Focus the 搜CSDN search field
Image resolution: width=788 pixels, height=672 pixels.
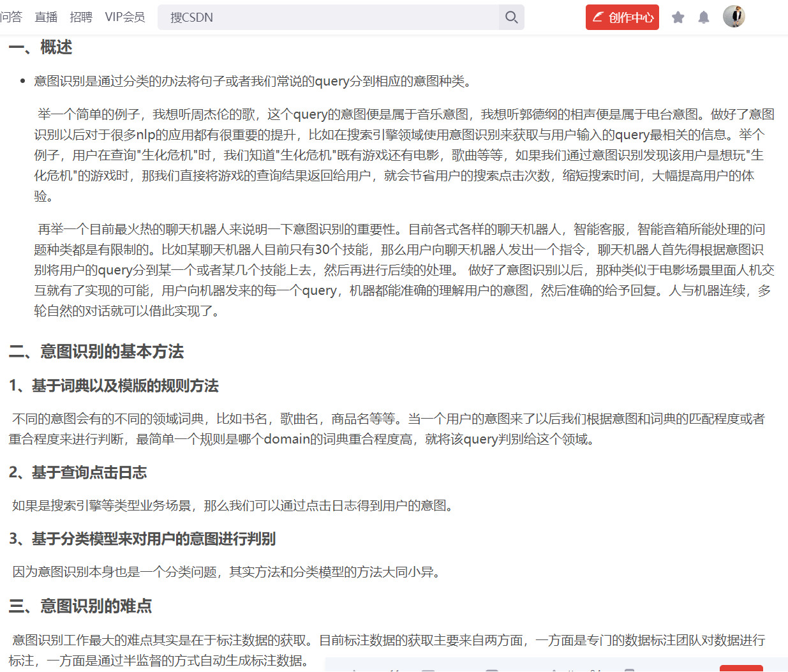pos(328,17)
